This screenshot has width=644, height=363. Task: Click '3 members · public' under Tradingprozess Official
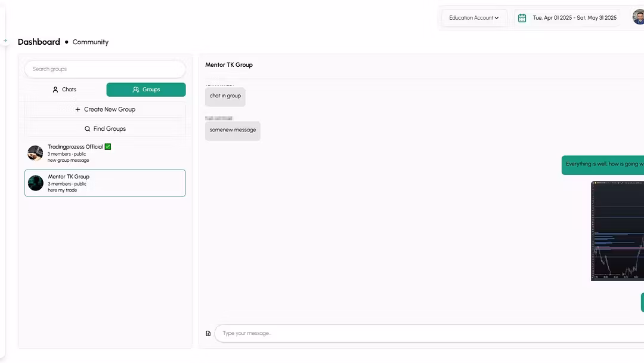click(x=67, y=154)
